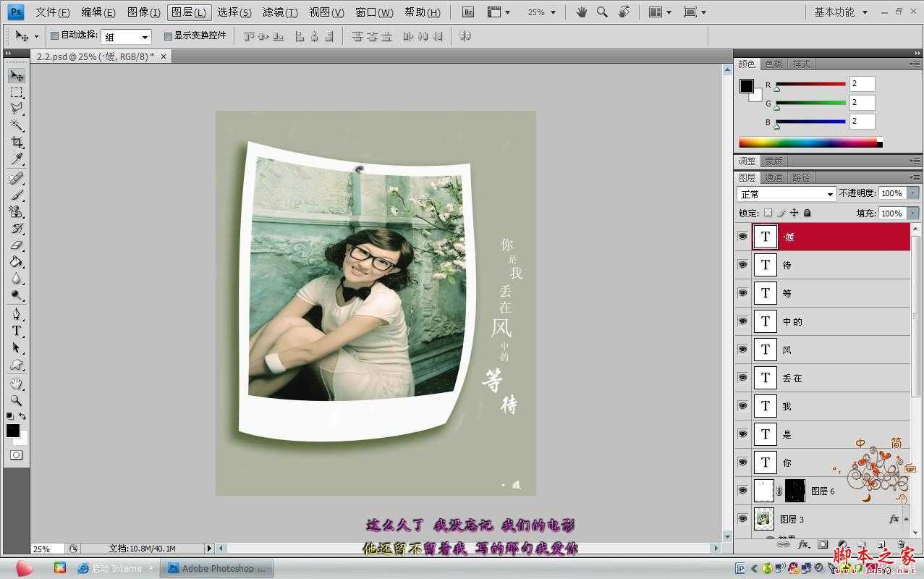924x579 pixels.
Task: Hide the 丢在 text layer
Action: point(742,378)
